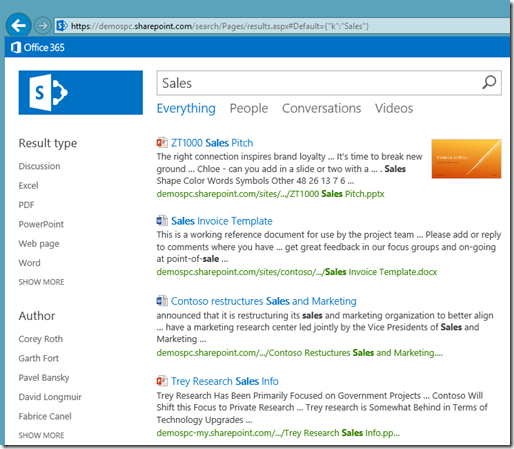Switch to the Conversations search tab
Image resolution: width=514 pixels, height=449 pixels.
[x=321, y=108]
